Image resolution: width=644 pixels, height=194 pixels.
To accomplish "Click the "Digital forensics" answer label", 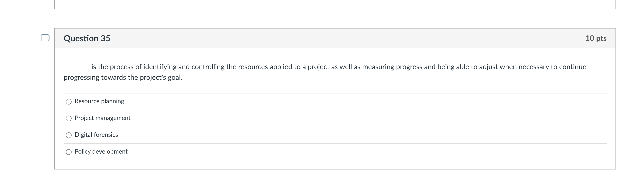I will click(x=96, y=135).
